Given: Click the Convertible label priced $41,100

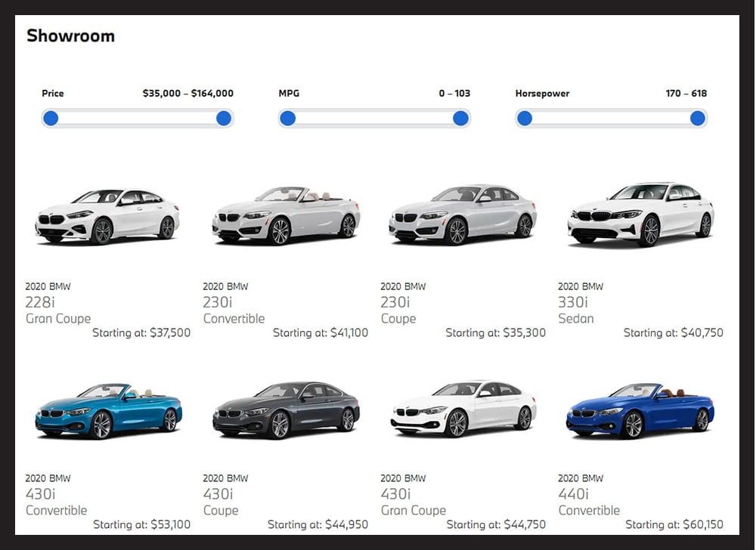Looking at the screenshot, I should [234, 318].
